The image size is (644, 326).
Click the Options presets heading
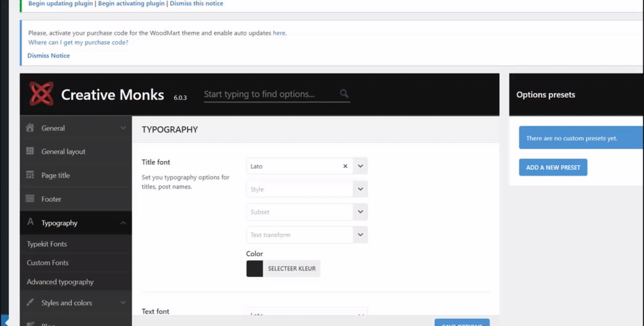(545, 95)
